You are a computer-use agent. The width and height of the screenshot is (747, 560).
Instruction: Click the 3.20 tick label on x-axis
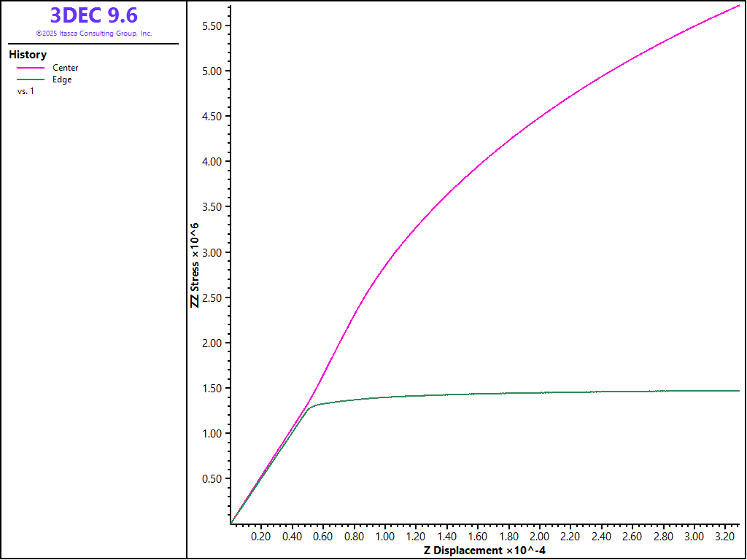[724, 537]
